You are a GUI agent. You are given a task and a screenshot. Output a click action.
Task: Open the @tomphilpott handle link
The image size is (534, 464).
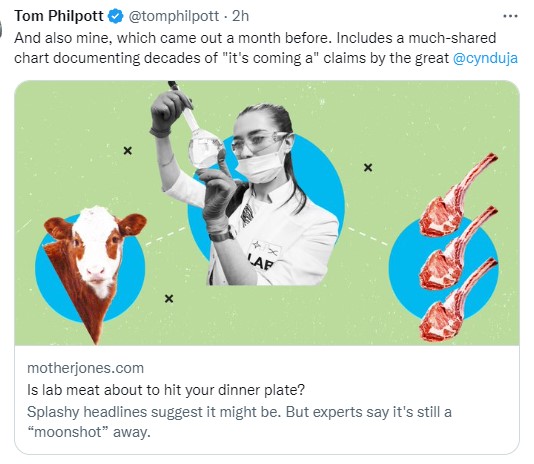tap(173, 16)
